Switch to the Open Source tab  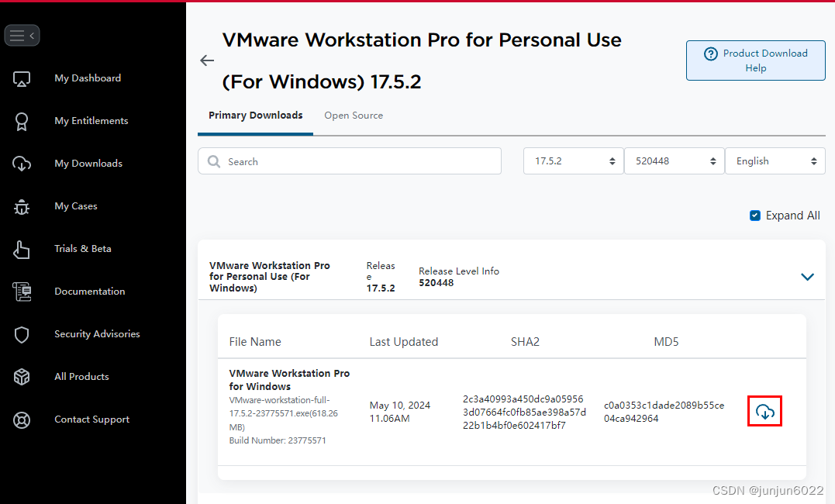point(354,116)
